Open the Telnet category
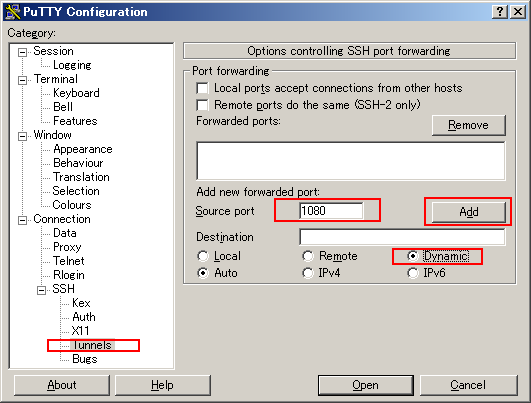531x403 pixels. click(x=69, y=261)
